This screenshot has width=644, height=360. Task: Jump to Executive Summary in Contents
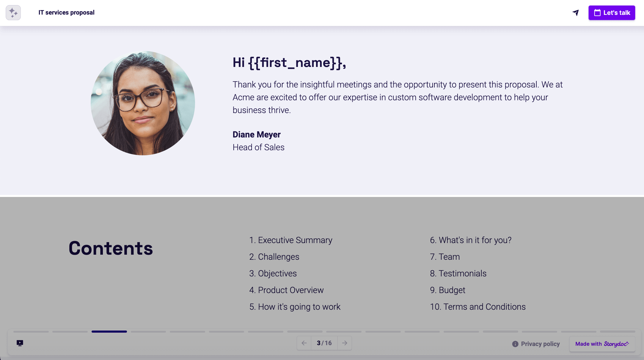click(x=290, y=240)
